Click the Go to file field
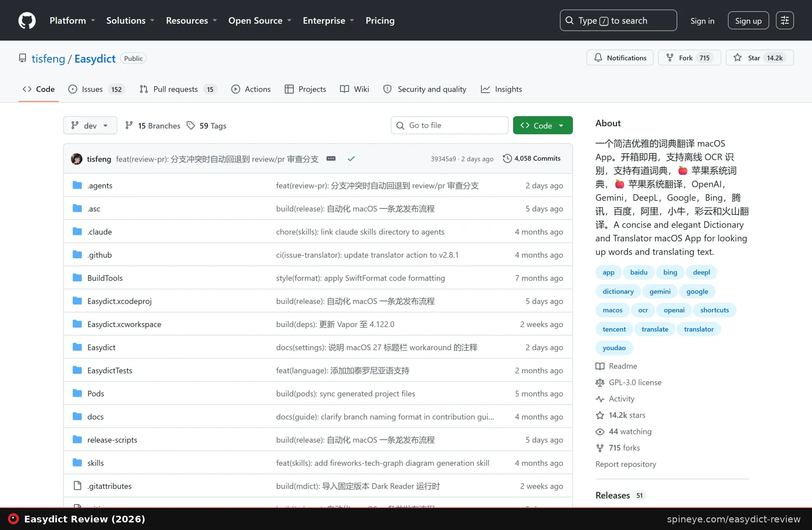This screenshot has width=812, height=530. 449,126
